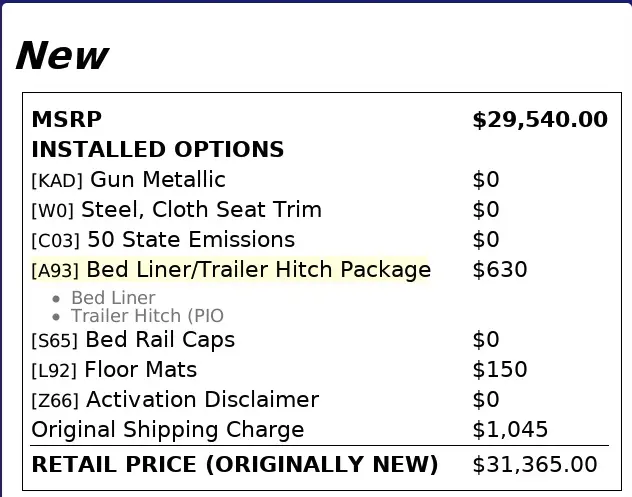Click the MSRP amount $29,540.00

point(540,120)
